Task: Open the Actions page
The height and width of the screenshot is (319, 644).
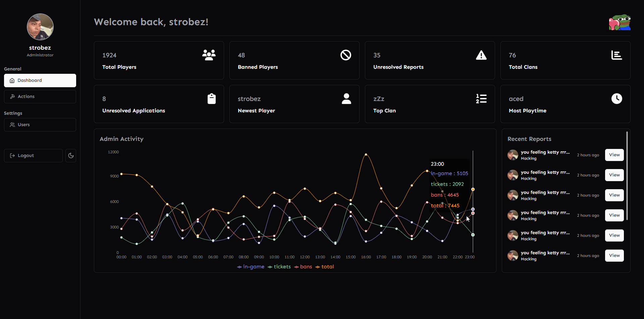Action: click(40, 97)
